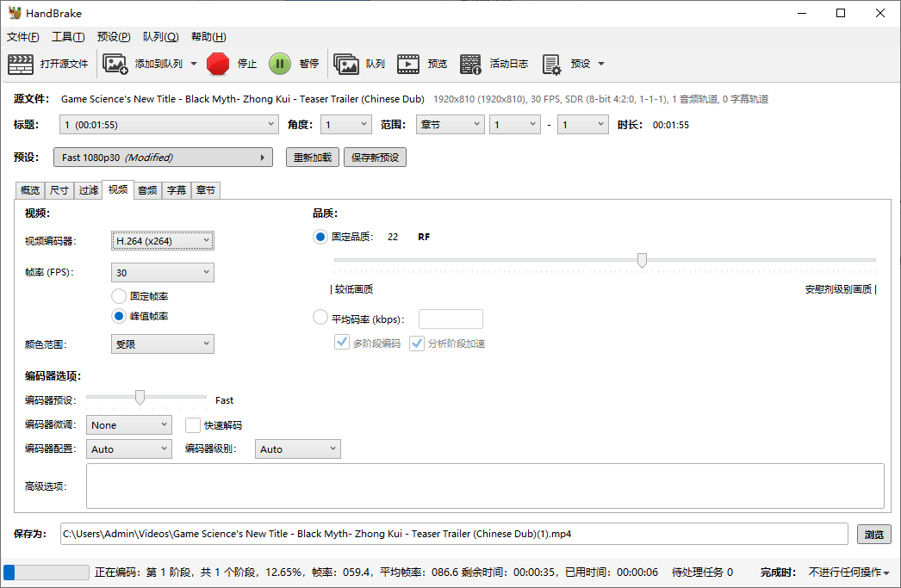Enable the 快速解码 checkbox
901x588 pixels.
(192, 425)
